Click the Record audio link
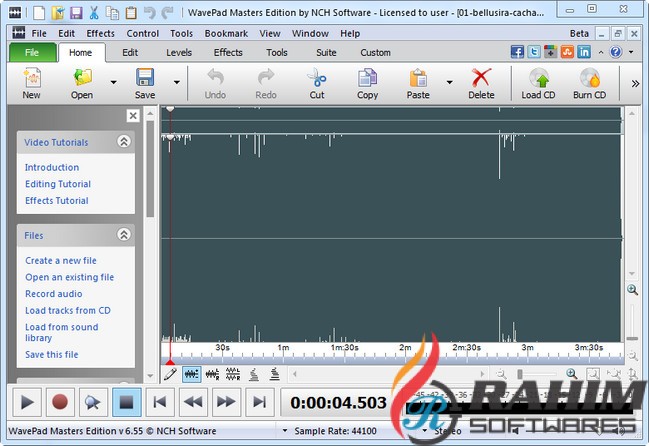This screenshot has height=446, width=649. (54, 294)
